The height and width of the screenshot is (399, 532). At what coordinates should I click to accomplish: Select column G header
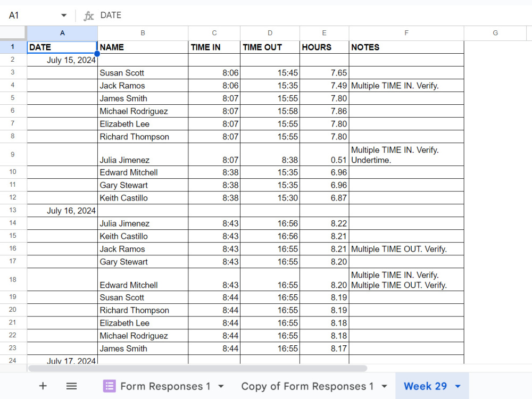[x=495, y=33]
